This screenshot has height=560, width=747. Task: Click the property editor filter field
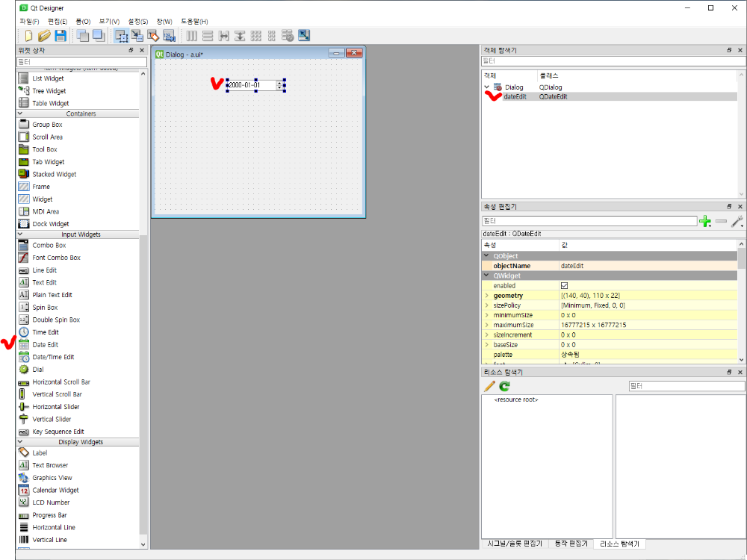coord(589,221)
